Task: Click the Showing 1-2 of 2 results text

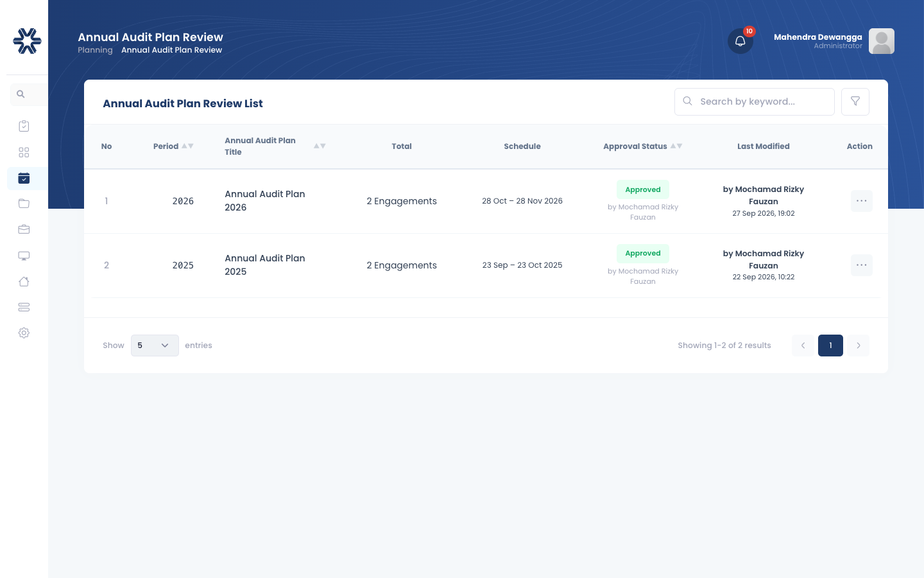Action: point(724,346)
